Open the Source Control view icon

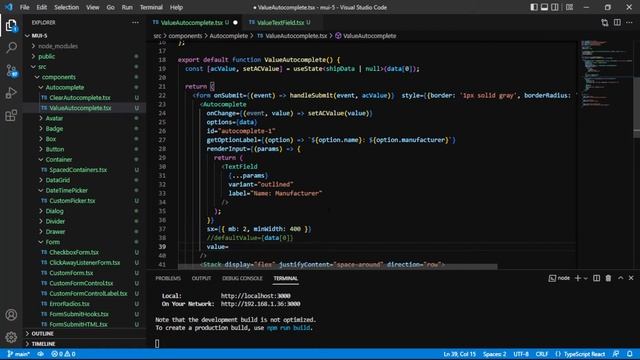click(11, 71)
